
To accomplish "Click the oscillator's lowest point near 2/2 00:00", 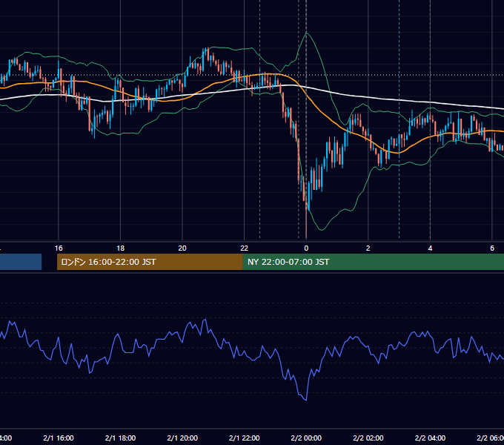I will (305, 400).
